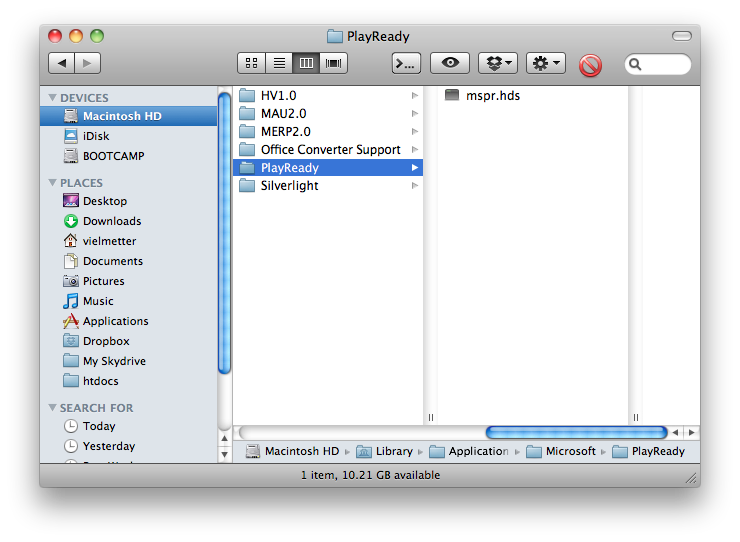Go back with the left arrow button

click(x=61, y=63)
